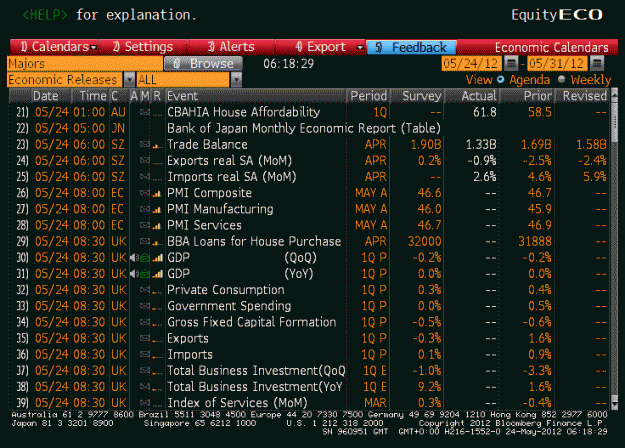Click the green message icon on GDP (YoY) row

[145, 274]
